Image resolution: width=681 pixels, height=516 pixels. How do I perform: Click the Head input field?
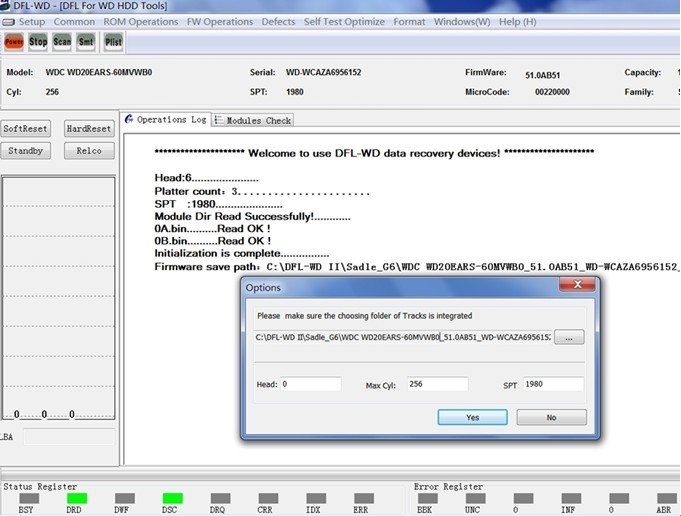coord(311,384)
